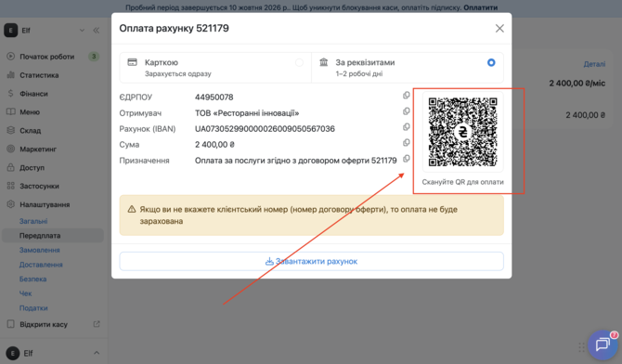Click the amount text 2 400,00 ₴/міс
The width and height of the screenshot is (622, 364).
point(577,84)
